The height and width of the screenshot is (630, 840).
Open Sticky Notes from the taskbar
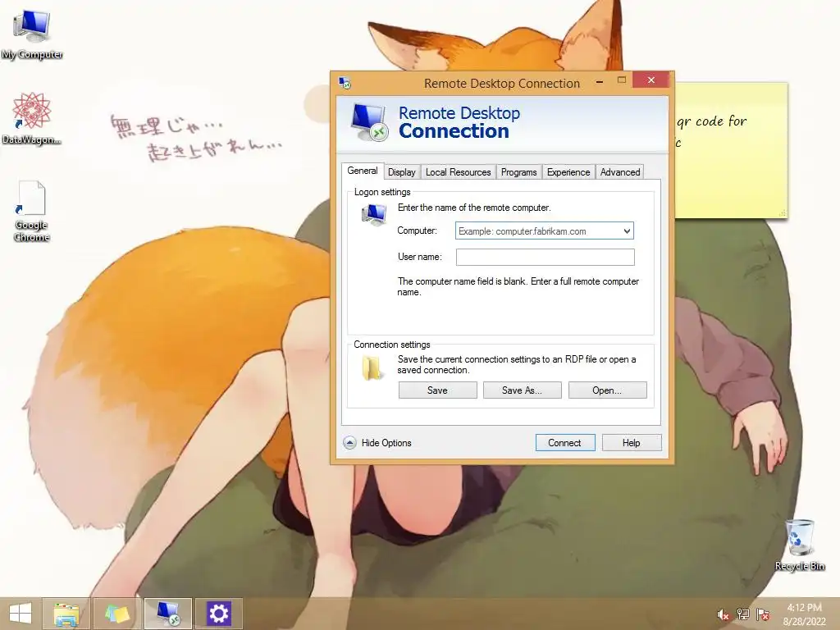[x=117, y=614]
